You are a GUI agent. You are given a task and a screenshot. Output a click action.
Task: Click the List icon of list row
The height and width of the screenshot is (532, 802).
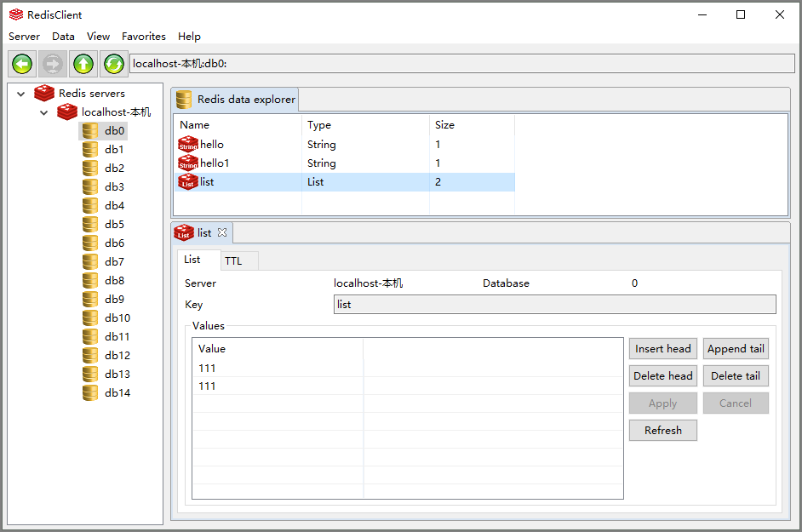[187, 182]
